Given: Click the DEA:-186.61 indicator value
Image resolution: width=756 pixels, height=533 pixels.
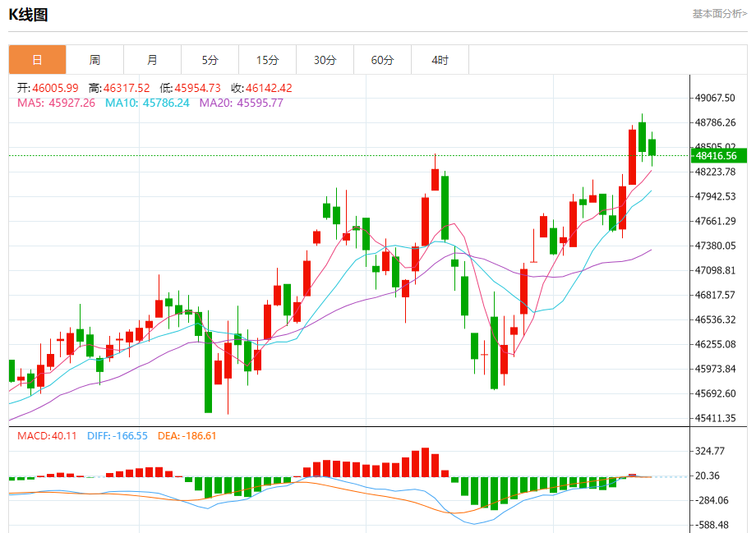Looking at the screenshot, I should pos(187,435).
